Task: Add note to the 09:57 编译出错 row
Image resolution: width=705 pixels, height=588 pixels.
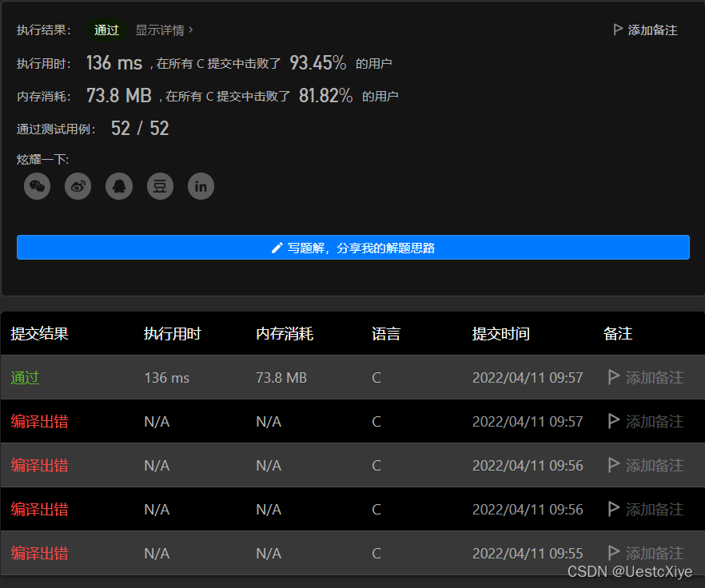Action: click(x=646, y=421)
